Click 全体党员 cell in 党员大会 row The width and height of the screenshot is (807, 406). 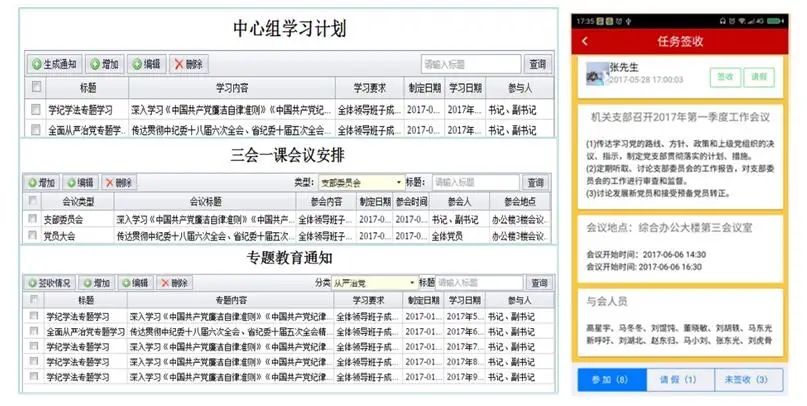(x=447, y=236)
